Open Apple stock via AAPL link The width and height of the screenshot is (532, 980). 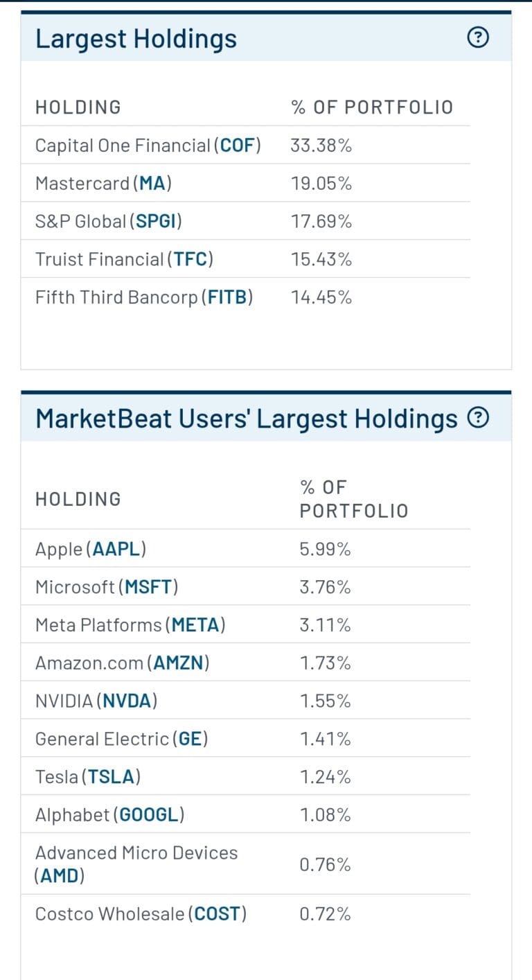pos(116,548)
